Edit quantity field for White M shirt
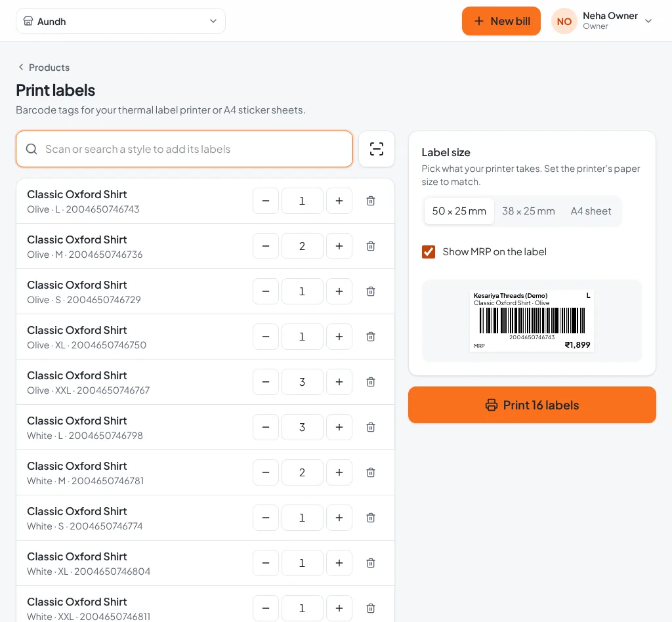 (302, 472)
